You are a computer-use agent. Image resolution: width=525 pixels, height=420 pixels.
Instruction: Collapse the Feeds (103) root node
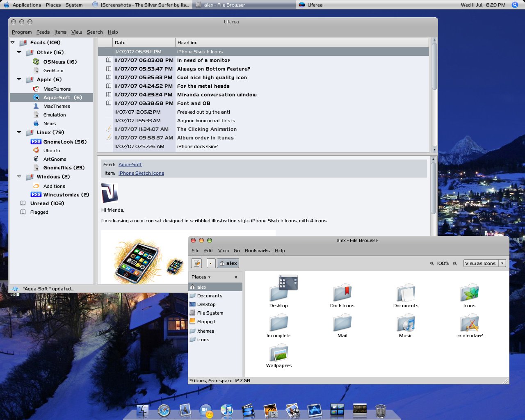tap(13, 42)
